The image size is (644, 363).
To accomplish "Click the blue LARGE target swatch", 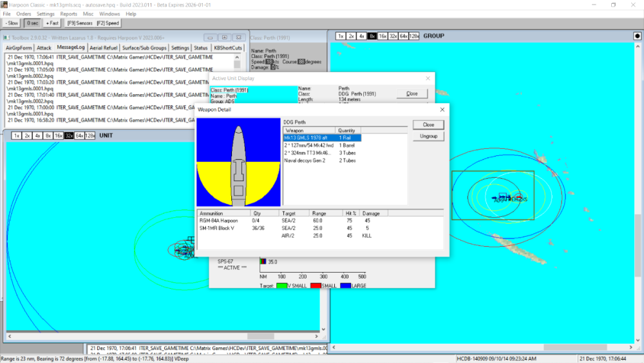I will point(345,286).
